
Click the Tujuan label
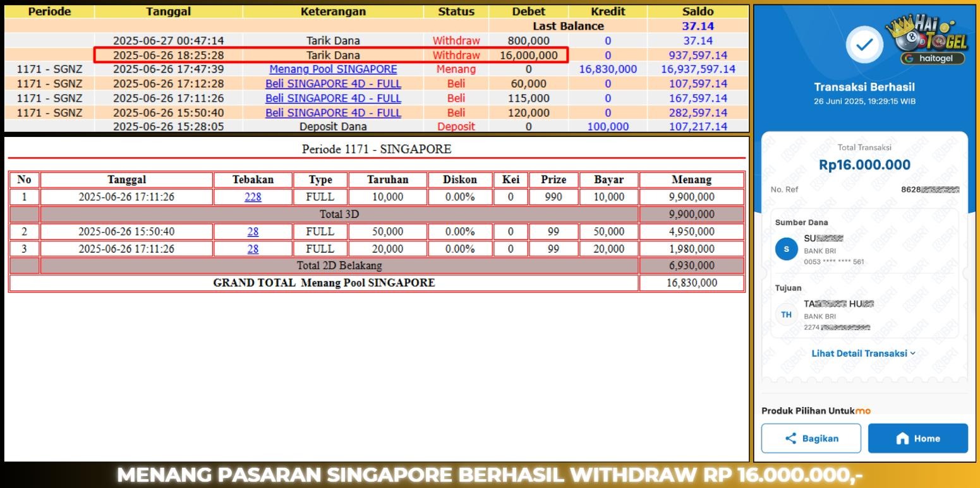(x=788, y=288)
